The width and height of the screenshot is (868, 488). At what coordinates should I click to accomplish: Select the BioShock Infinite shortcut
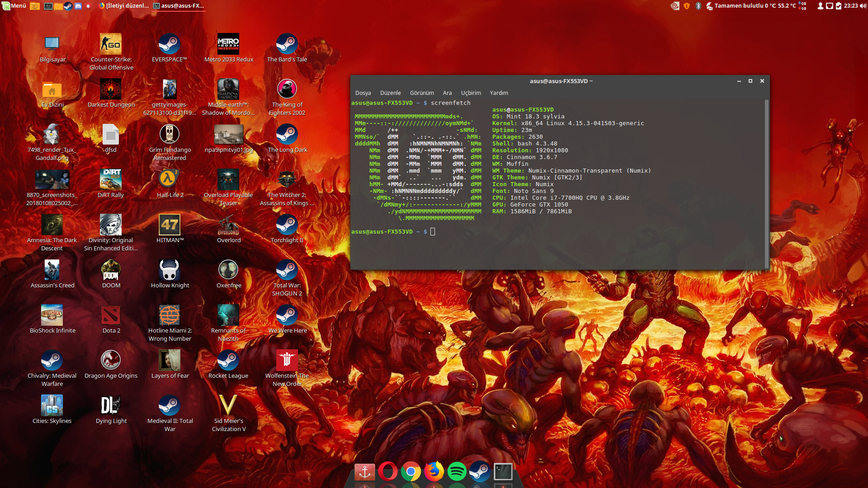tap(52, 319)
